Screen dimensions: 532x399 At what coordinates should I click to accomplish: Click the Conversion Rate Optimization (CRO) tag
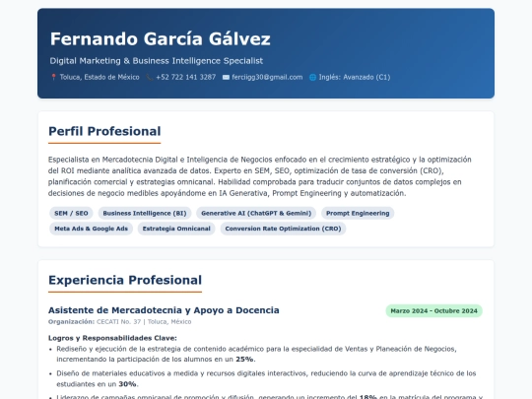pos(284,229)
